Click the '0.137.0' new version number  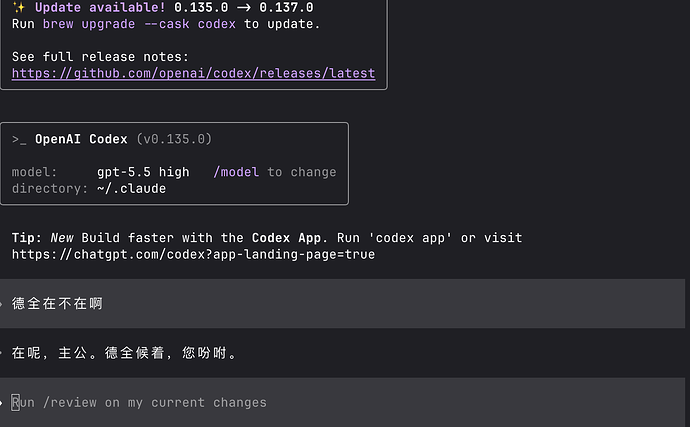(286, 7)
